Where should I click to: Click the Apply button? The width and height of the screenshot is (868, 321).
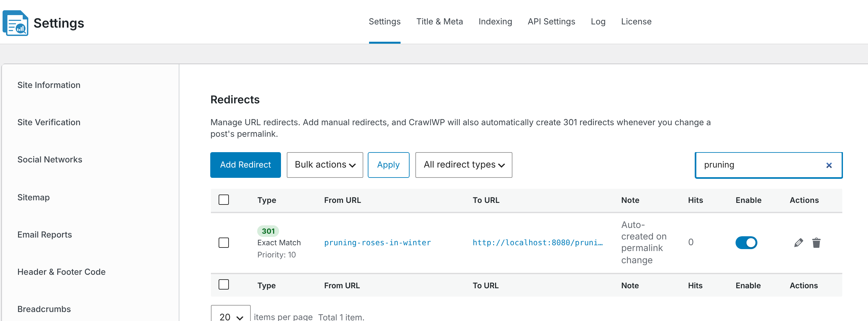click(388, 165)
